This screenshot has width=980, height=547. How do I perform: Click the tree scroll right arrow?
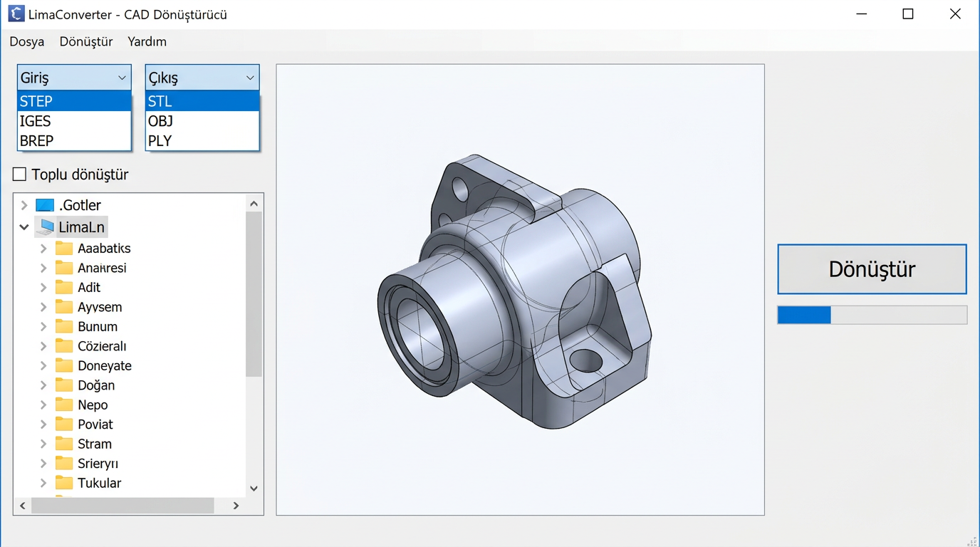236,506
